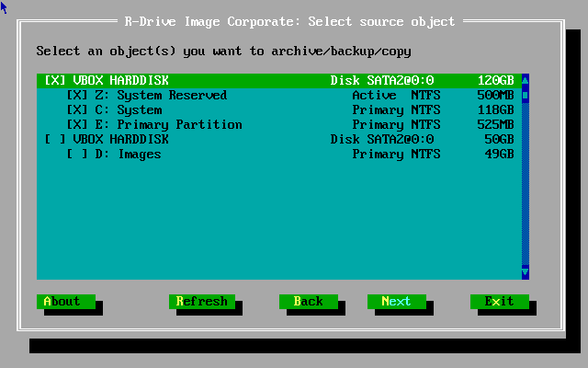Click the 118GB size value

[495, 109]
